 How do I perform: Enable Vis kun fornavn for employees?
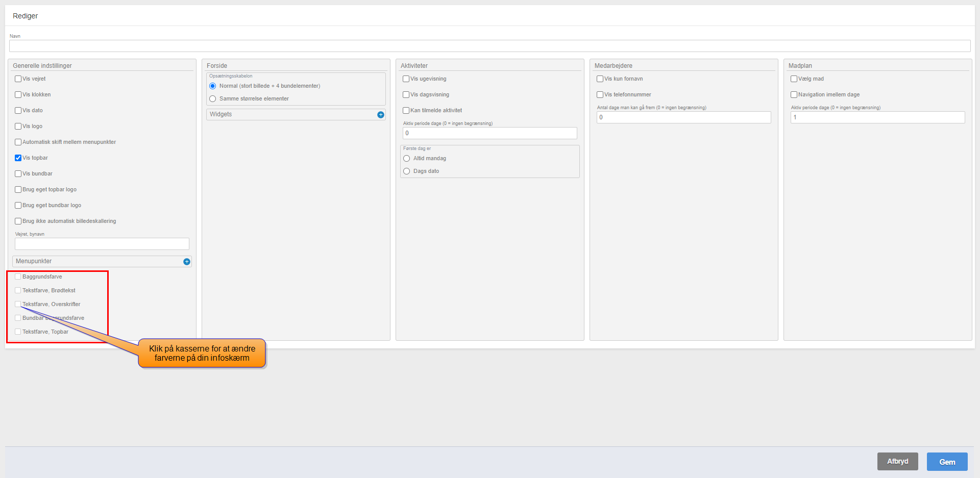click(600, 79)
